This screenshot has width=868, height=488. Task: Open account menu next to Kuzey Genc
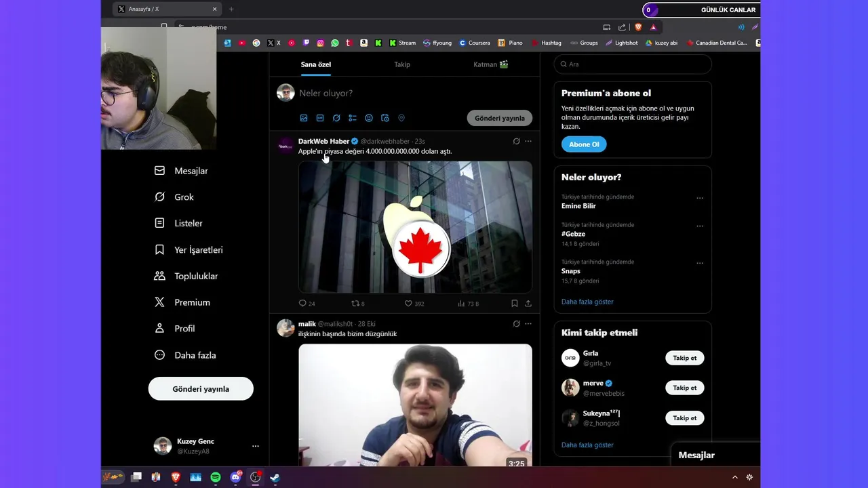point(256,446)
